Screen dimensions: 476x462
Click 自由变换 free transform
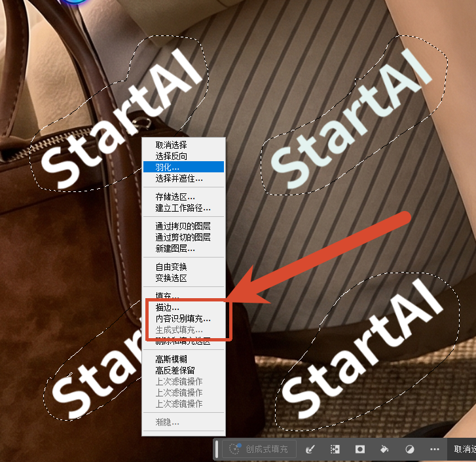[183, 267]
